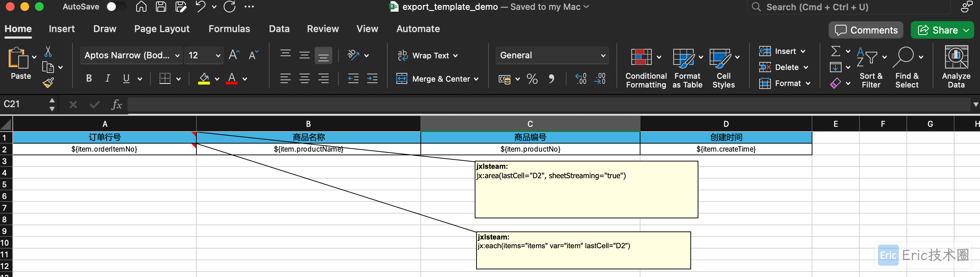Click Format cells button

click(784, 83)
